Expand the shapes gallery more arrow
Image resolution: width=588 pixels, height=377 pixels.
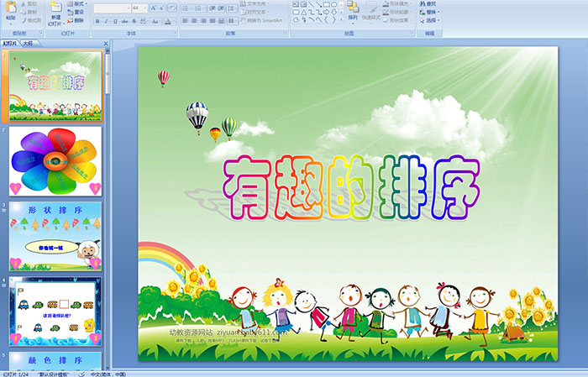pos(341,19)
